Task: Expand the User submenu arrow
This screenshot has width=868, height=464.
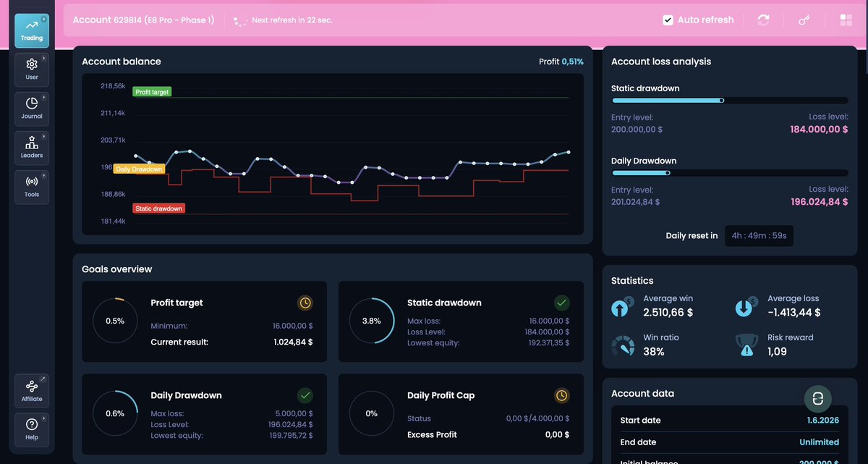Action: 43,58
